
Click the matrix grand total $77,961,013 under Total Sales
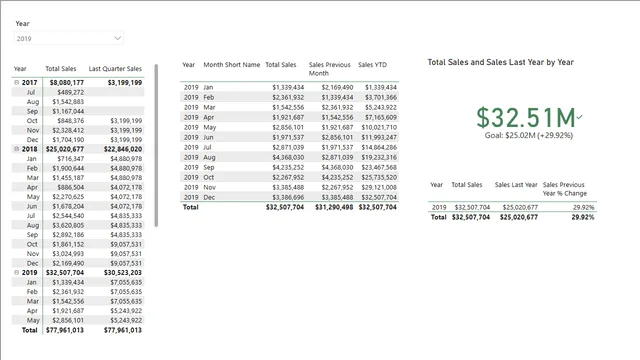pyautogui.click(x=65, y=330)
